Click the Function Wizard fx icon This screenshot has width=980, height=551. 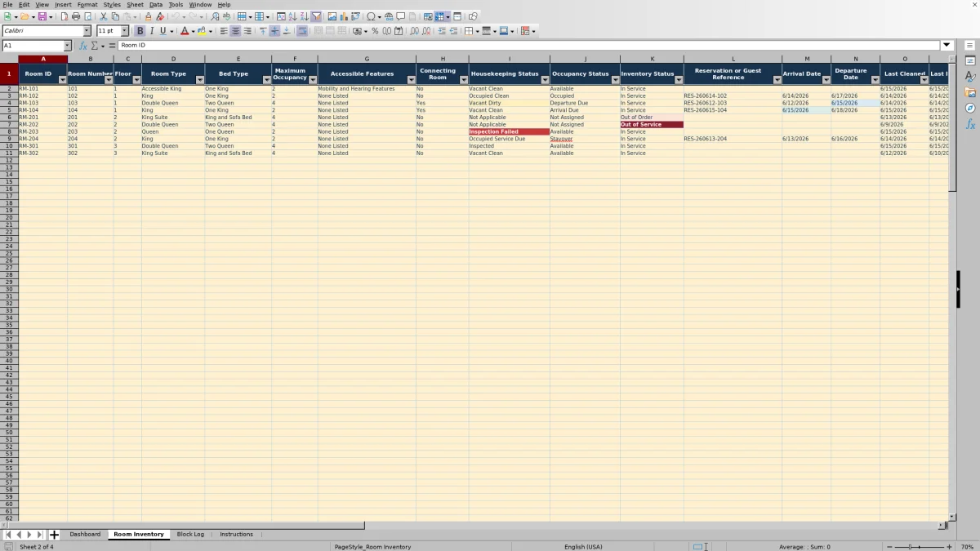83,46
